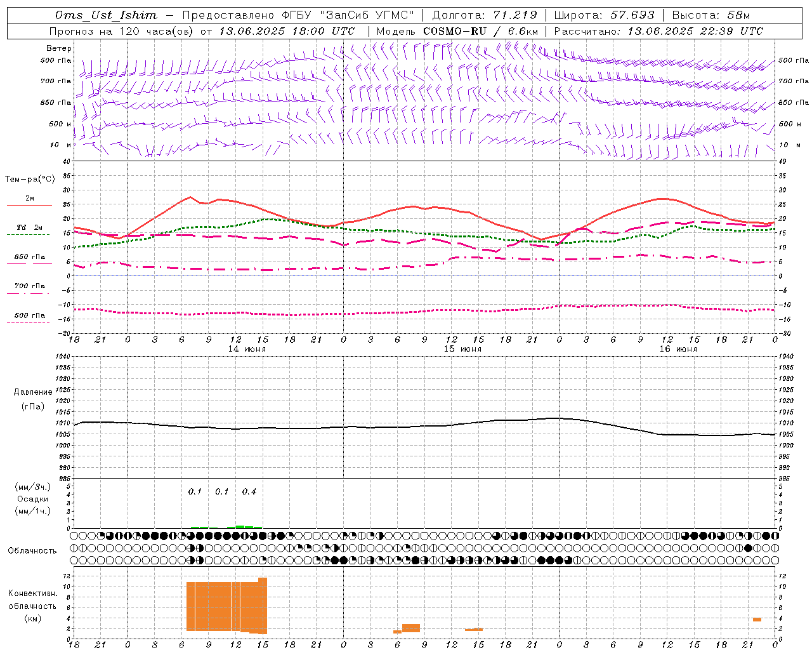This screenshot has height=650, width=812.
Task: Click the (мм/3ч.) precipitation unit label
Action: coord(33,487)
